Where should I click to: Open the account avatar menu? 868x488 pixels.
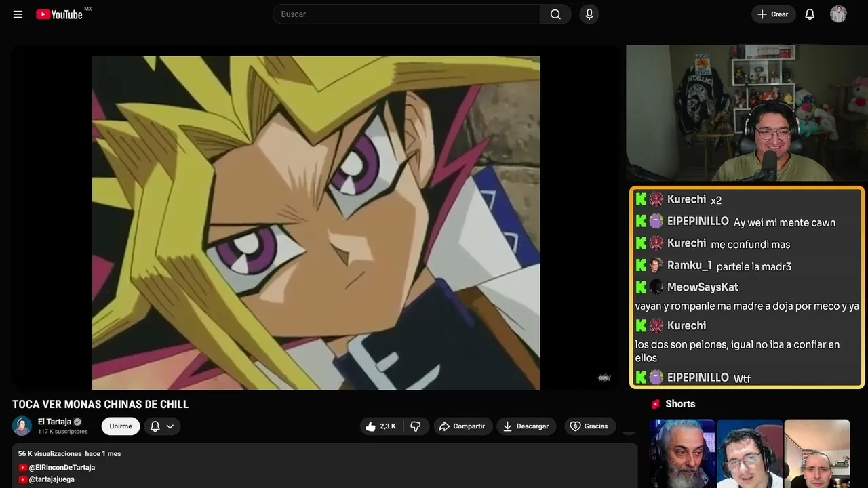click(x=838, y=14)
